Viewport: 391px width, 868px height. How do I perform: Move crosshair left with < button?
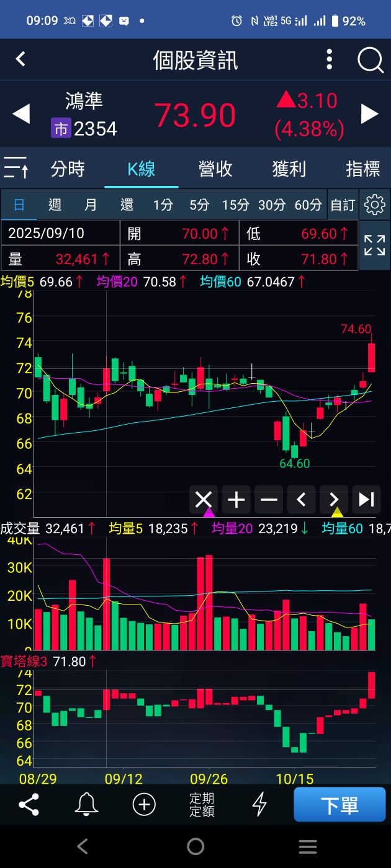(301, 499)
